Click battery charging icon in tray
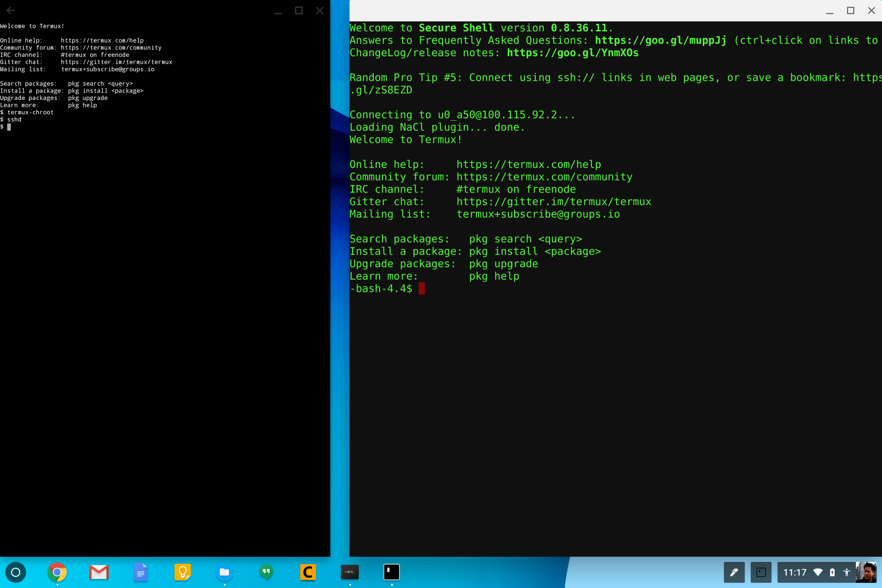This screenshot has height=588, width=882. coord(832,572)
